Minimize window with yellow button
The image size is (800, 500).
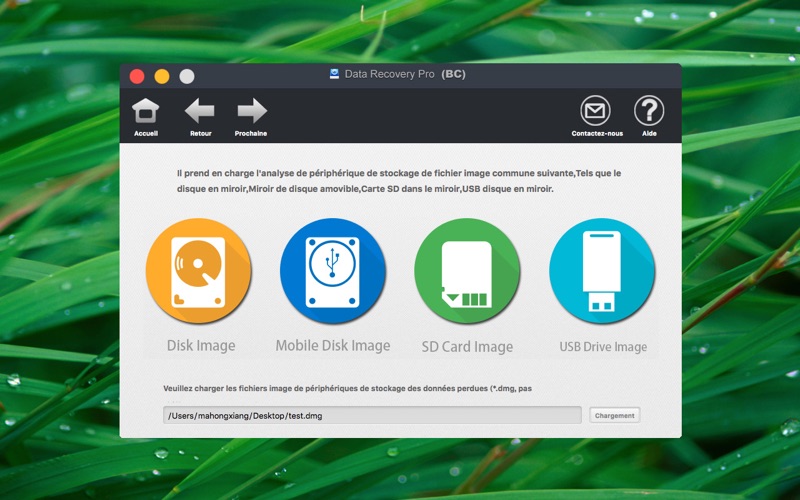162,77
